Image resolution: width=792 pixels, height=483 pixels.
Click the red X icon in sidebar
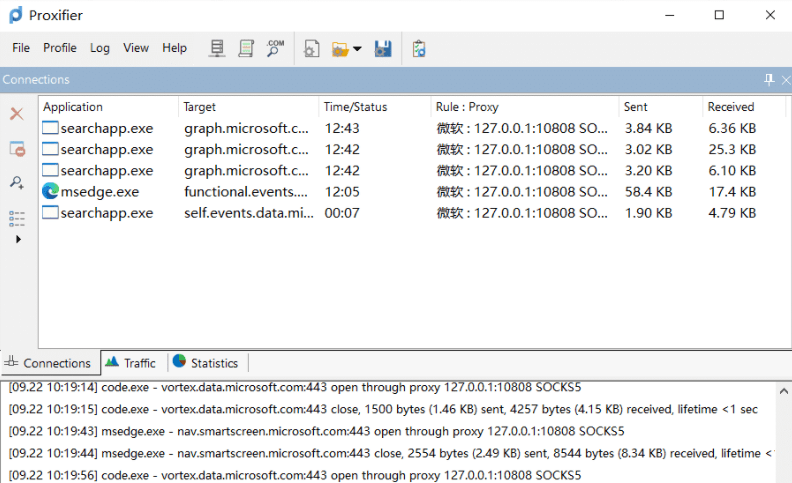tap(17, 114)
